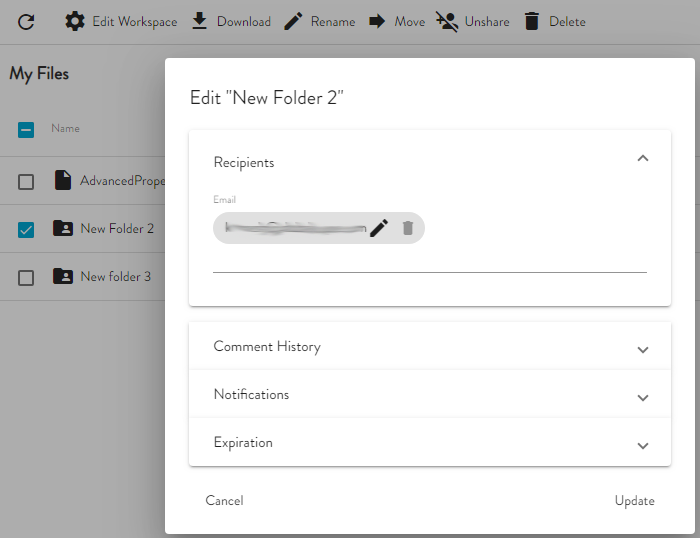Screen dimensions: 700x538
Task: Select the New folder 3 checkbox
Action: tap(26, 277)
